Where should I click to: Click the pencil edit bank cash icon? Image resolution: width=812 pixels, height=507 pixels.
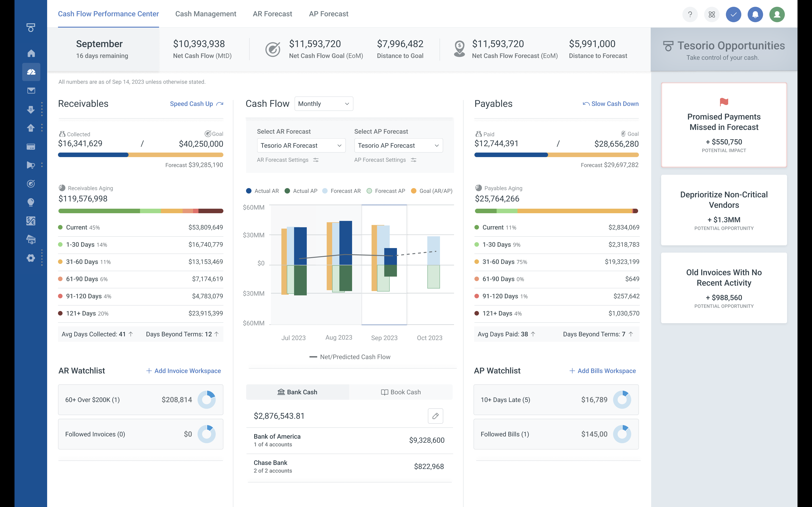coord(435,416)
